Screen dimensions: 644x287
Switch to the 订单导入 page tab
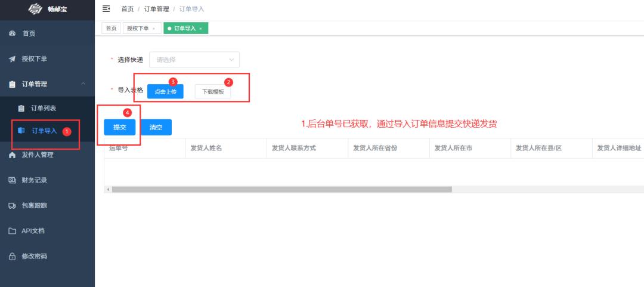coord(185,29)
